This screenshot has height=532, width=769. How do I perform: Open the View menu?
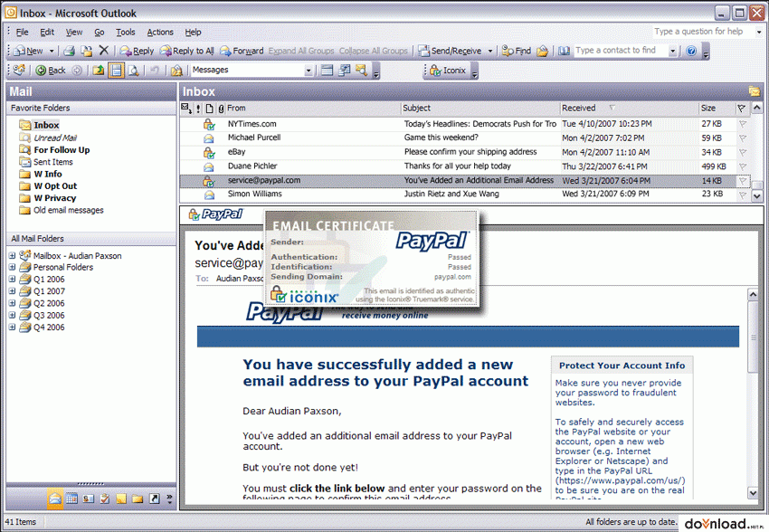pos(74,33)
